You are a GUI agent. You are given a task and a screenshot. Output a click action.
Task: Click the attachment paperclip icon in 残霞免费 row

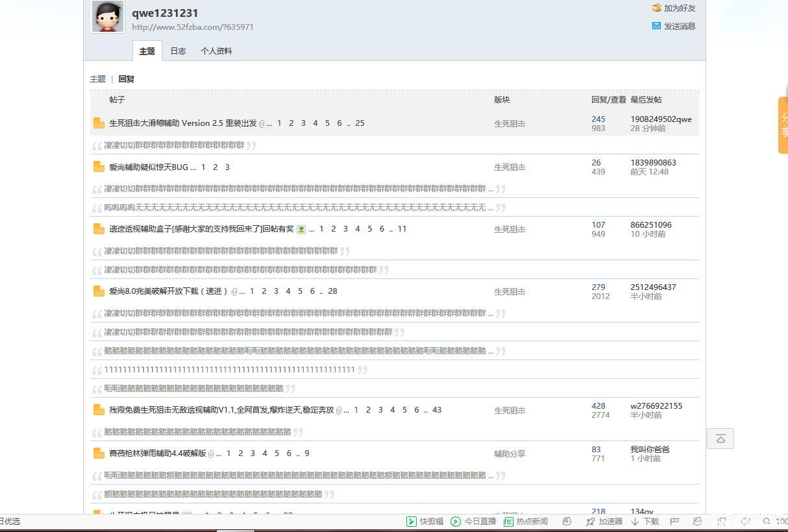[x=339, y=411]
